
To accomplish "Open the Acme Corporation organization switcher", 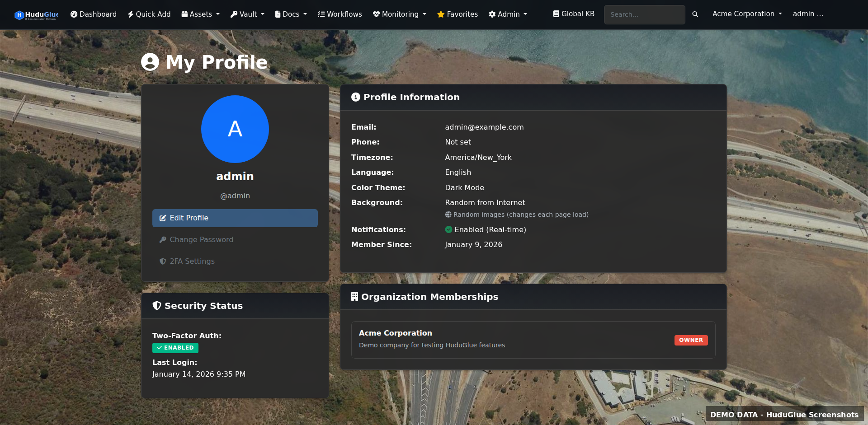I will (747, 14).
